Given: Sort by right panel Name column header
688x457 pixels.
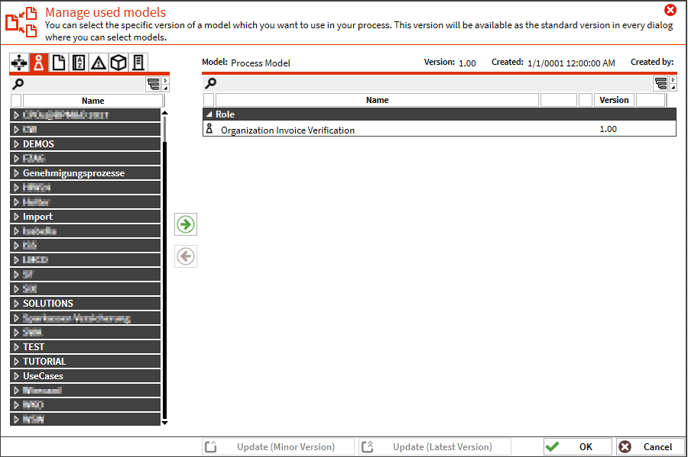Looking at the screenshot, I should 377,100.
